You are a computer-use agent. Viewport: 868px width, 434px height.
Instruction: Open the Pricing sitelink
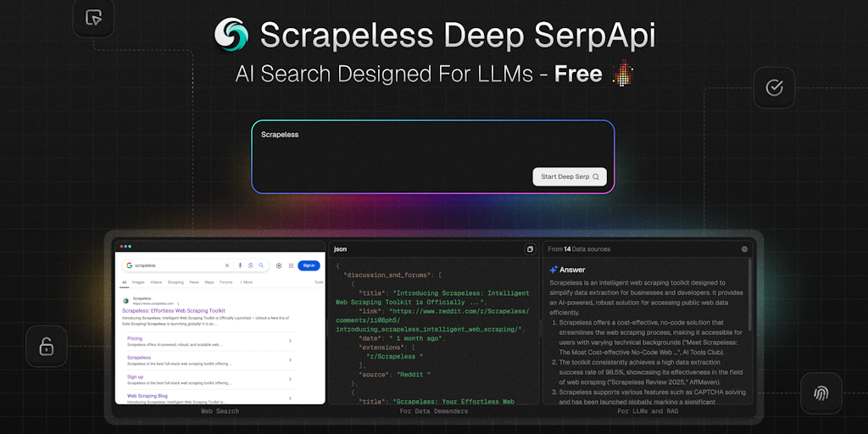(x=135, y=338)
